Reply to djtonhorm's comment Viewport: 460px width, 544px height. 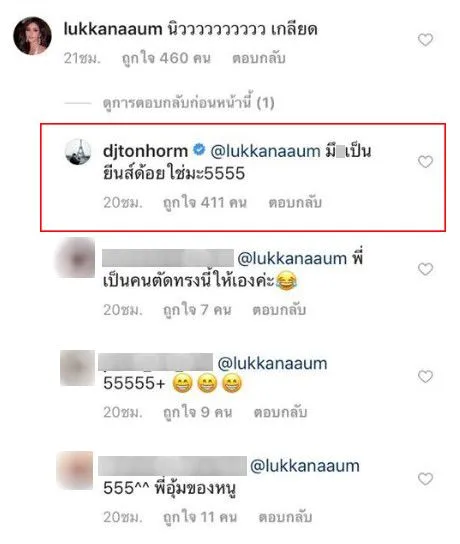295,202
